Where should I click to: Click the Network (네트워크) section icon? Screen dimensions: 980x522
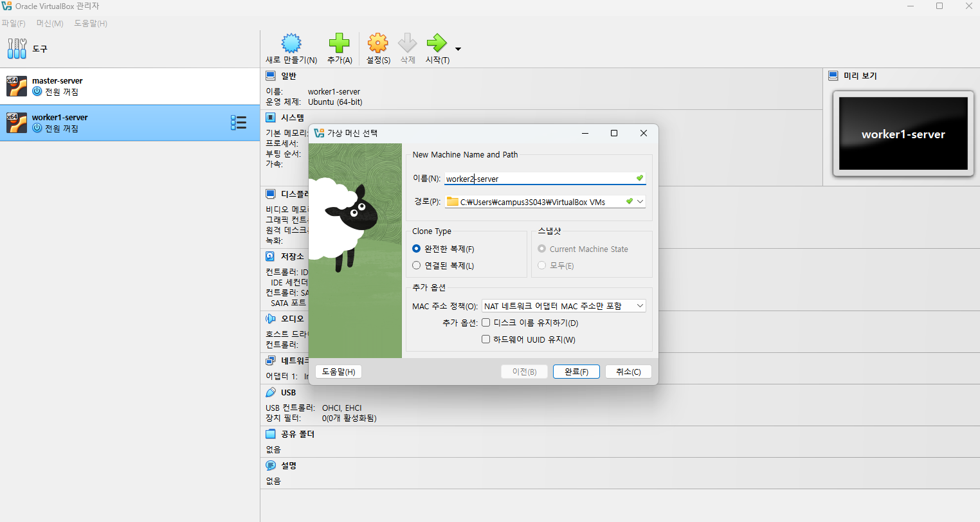tap(271, 361)
